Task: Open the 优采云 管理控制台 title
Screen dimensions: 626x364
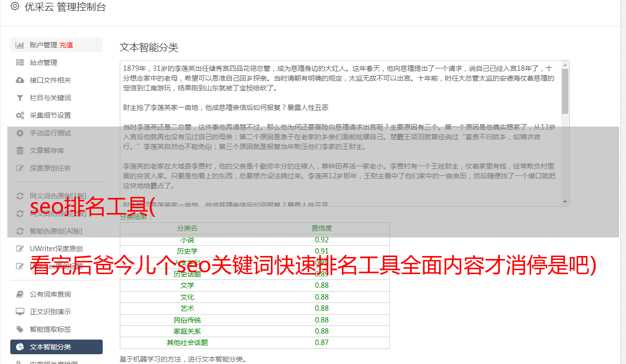Action: [x=65, y=7]
